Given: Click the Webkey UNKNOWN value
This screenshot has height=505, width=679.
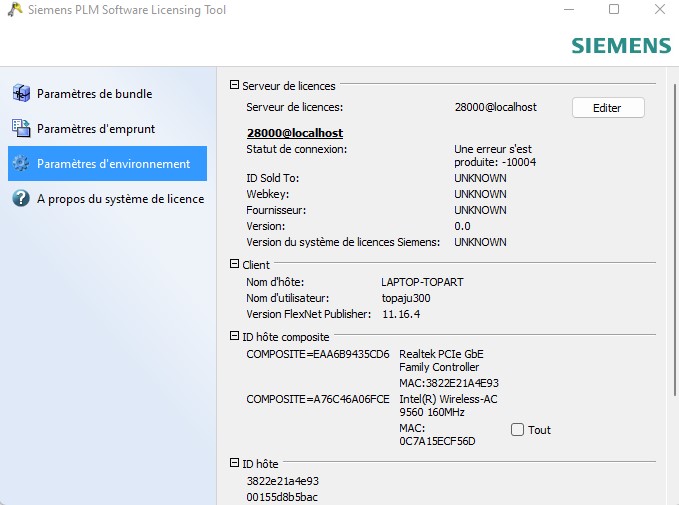Looking at the screenshot, I should point(480,194).
